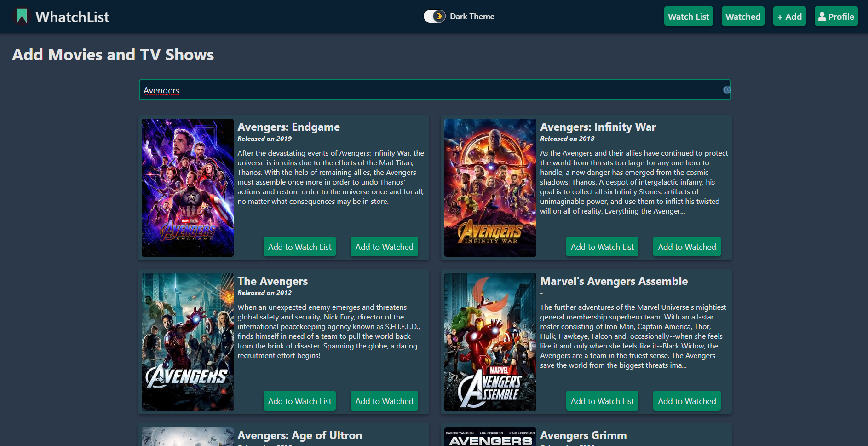Click the Avengers: Infinity War description text
This screenshot has width=868, height=446.
click(634, 182)
